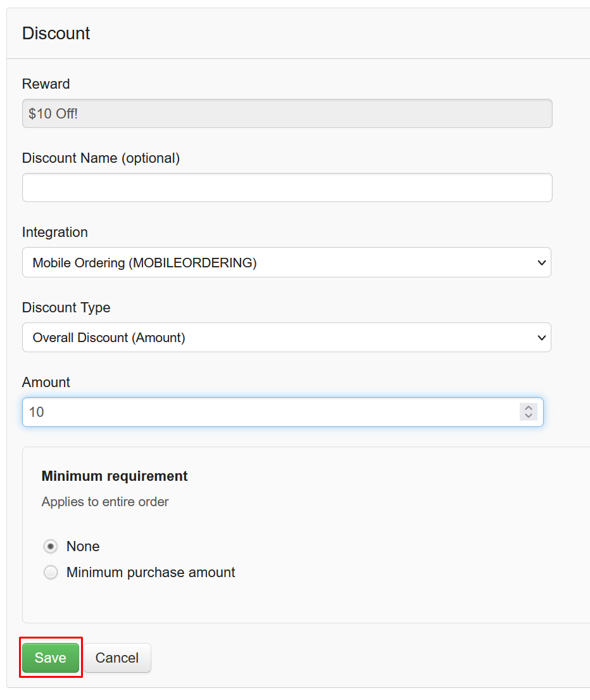Screen dimensions: 590x700
Task: Click the Minimum requirement heading
Action: click(x=115, y=476)
